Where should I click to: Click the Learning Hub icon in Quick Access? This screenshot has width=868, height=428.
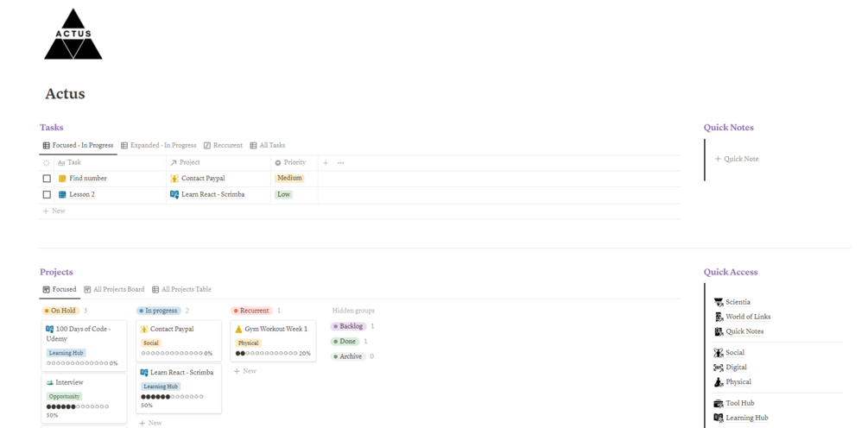[719, 418]
